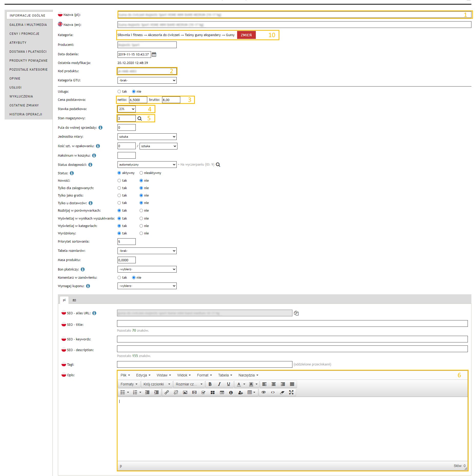The height and width of the screenshot is (476, 475).
Task: Click the insert image icon in the editor
Action: point(185,392)
